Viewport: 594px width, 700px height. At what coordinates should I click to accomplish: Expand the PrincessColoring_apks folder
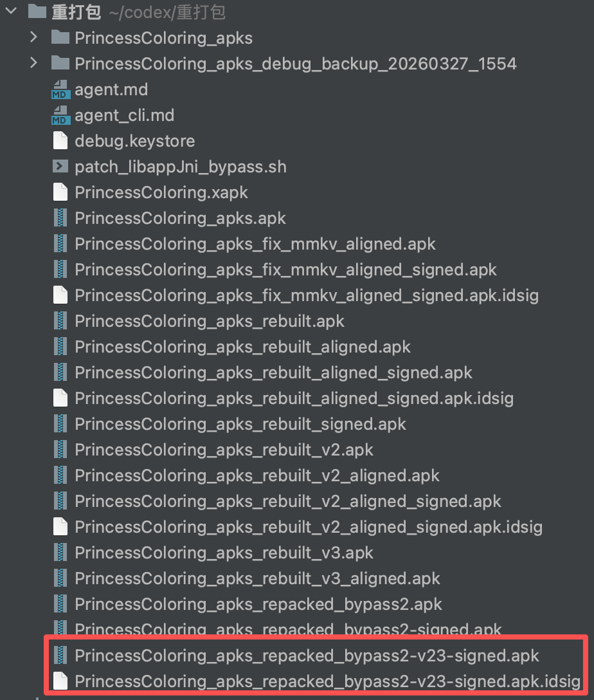[x=34, y=37]
